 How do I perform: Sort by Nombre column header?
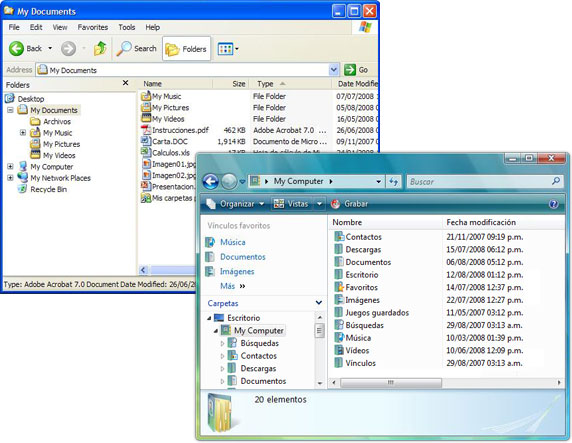tap(385, 222)
